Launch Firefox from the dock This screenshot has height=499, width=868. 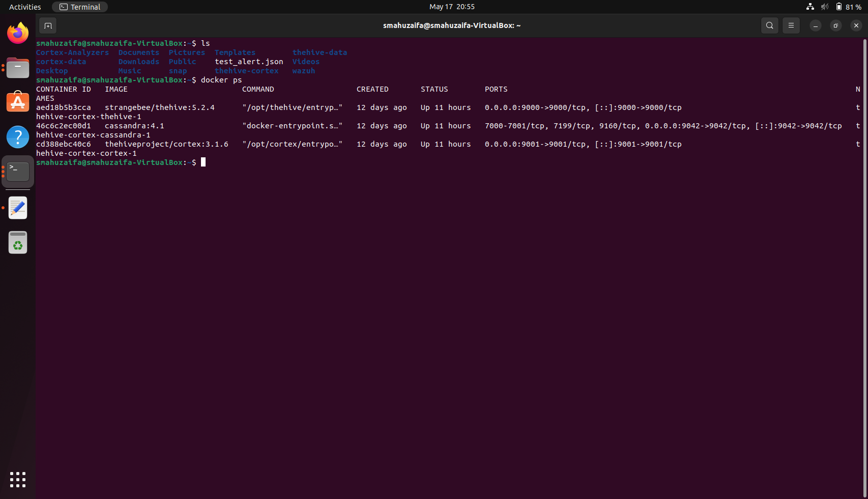coord(18,33)
